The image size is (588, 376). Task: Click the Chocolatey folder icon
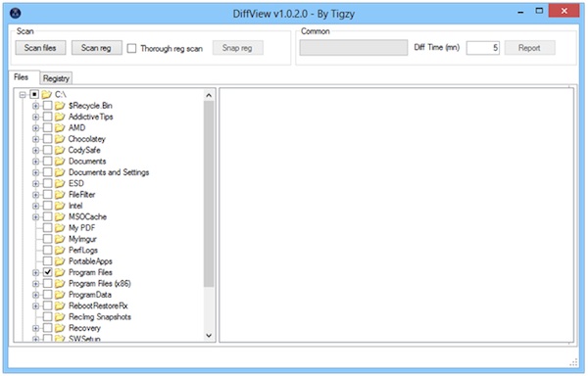click(x=60, y=139)
